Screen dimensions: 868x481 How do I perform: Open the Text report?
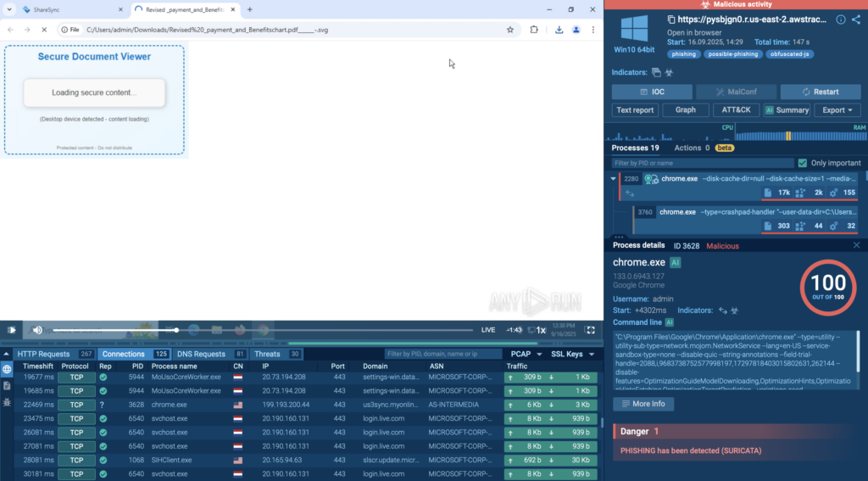[x=635, y=109]
